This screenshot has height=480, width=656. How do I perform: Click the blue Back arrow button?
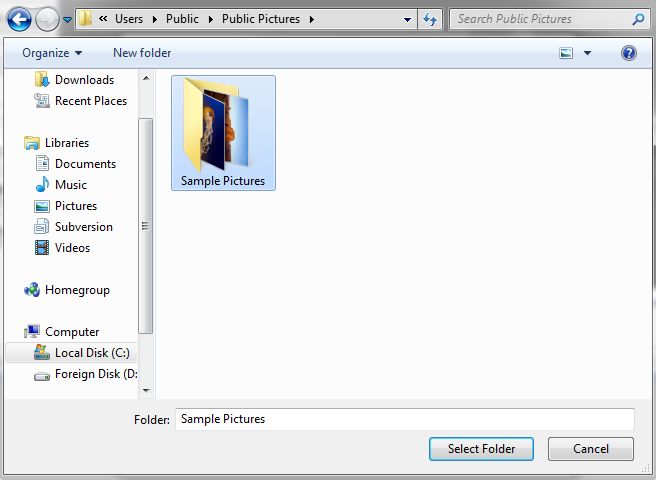click(19, 19)
